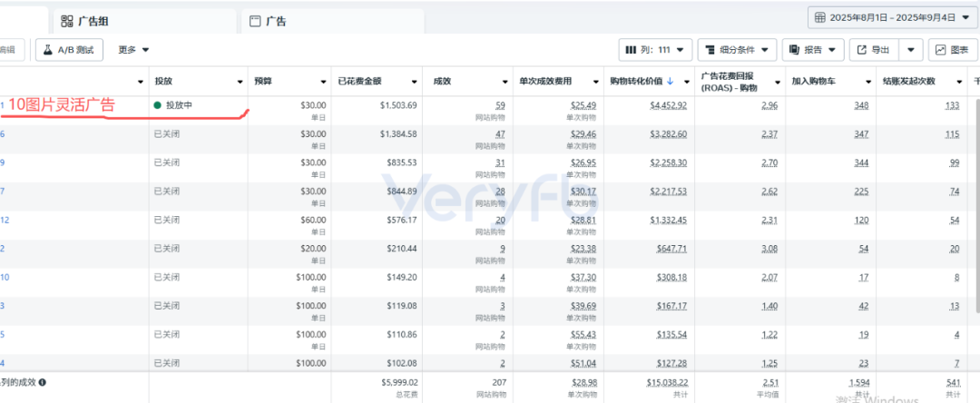
Task: Open the 更多 menu
Action: 133,50
